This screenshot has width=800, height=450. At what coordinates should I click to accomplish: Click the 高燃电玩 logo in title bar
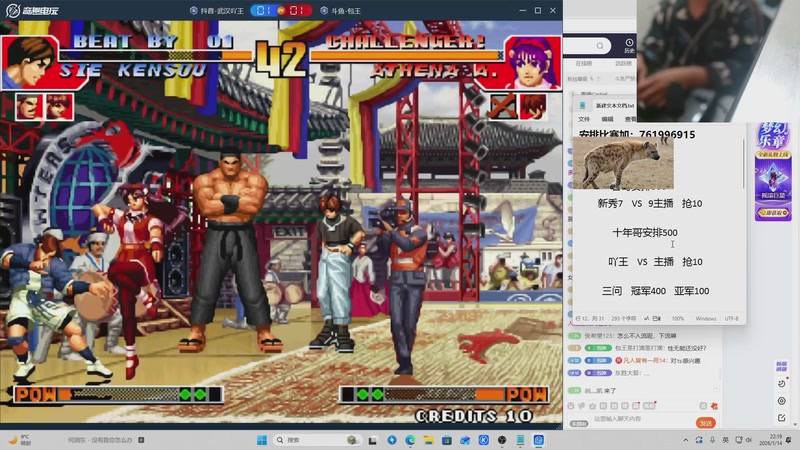pyautogui.click(x=32, y=10)
